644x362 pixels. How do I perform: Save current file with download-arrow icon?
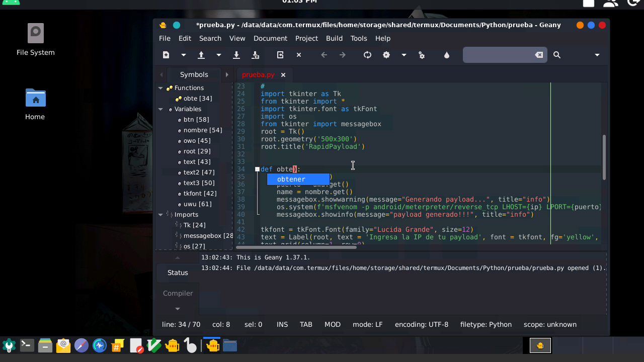click(x=236, y=55)
